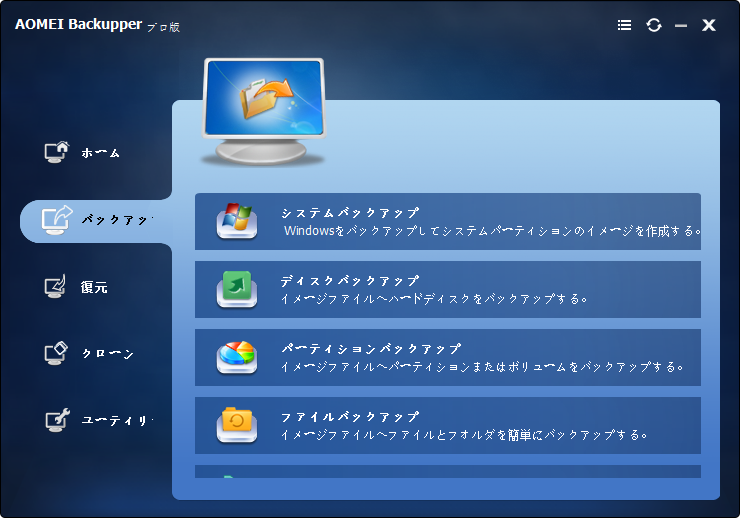Click the pie chart partition backup icon
740x518 pixels.
(x=237, y=357)
